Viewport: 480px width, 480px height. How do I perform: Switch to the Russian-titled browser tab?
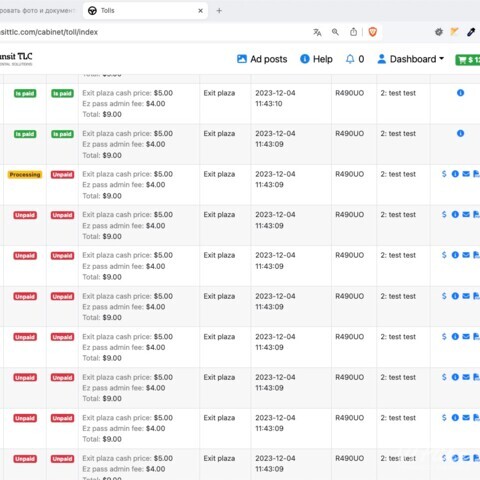point(37,11)
